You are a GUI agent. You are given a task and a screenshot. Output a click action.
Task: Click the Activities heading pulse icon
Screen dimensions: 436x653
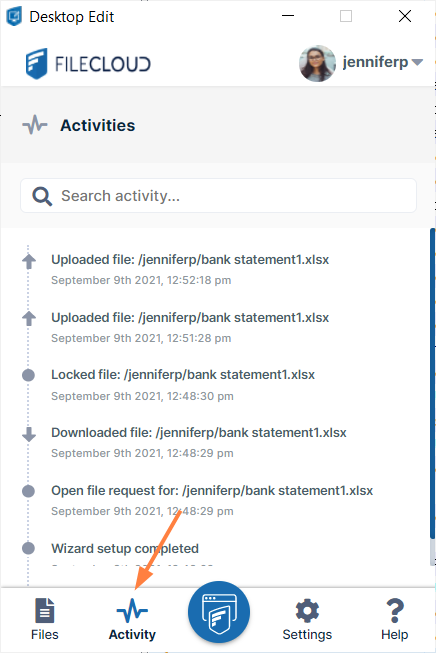click(35, 125)
